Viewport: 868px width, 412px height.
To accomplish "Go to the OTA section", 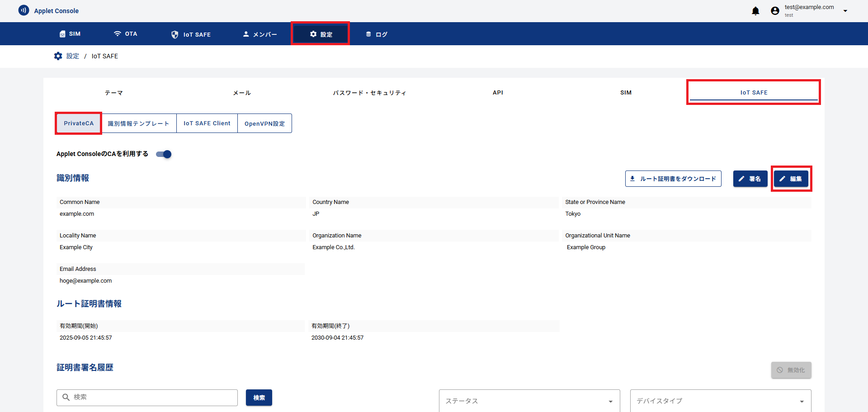I will click(x=125, y=34).
